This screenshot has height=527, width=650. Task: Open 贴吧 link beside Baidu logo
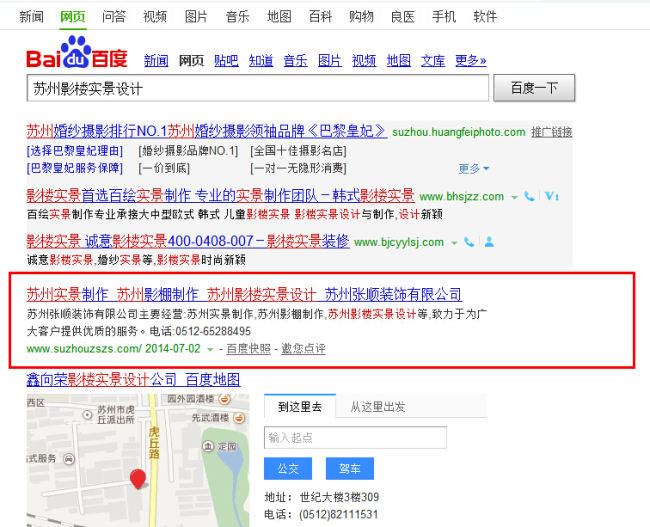click(226, 61)
